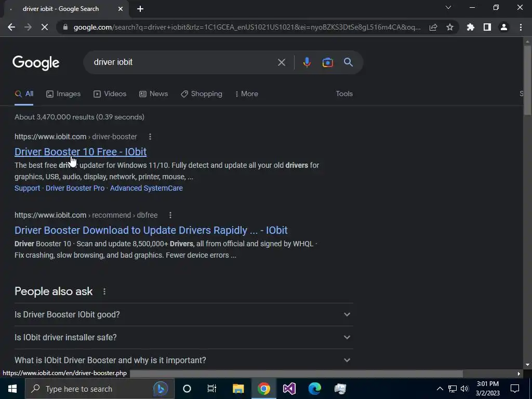
Task: Open Task View in taskbar
Action: pos(212,389)
